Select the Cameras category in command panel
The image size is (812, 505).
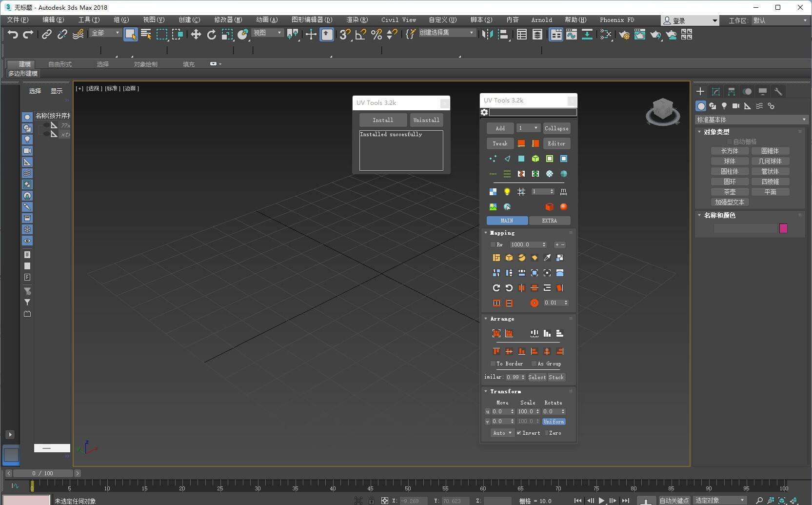click(x=736, y=106)
